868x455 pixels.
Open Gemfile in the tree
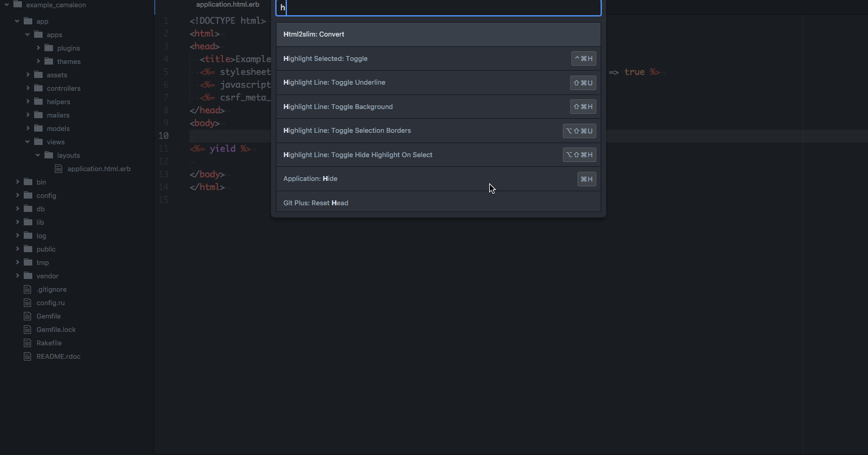click(48, 316)
